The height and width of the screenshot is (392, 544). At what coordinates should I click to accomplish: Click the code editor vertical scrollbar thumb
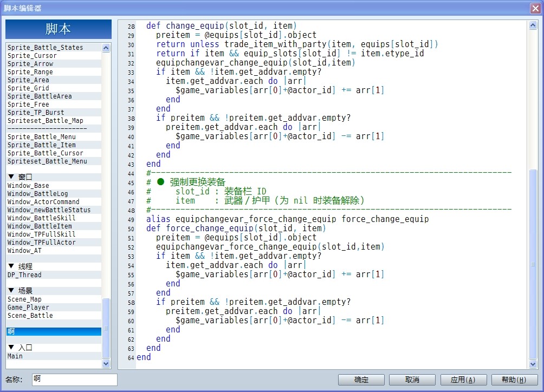pos(533,264)
